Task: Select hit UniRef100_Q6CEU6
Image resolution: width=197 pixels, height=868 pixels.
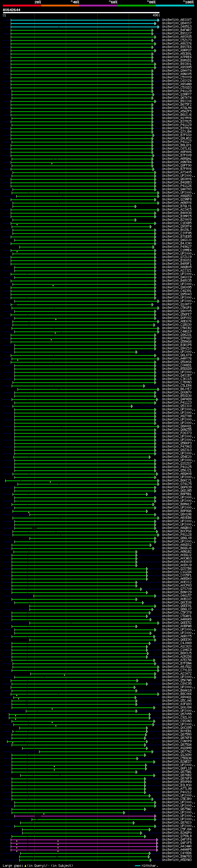Action: 177,603
